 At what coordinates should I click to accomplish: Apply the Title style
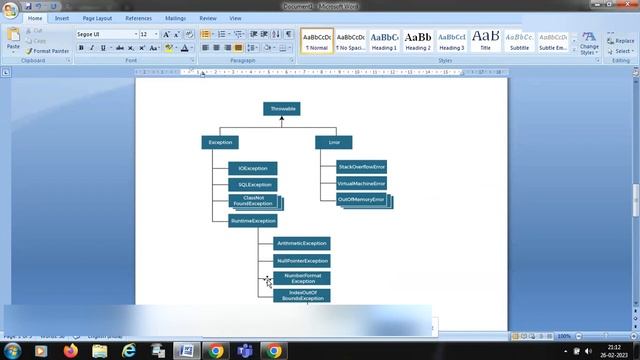click(485, 41)
